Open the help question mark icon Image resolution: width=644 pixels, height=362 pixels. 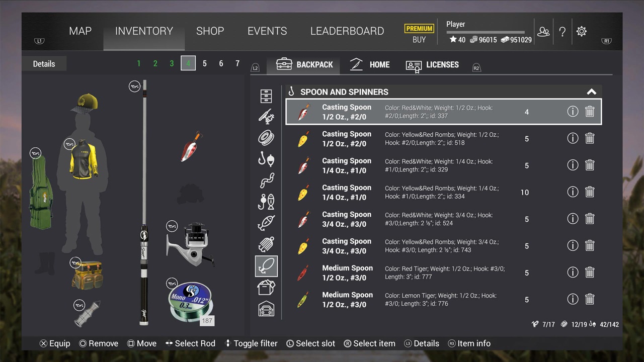point(562,31)
